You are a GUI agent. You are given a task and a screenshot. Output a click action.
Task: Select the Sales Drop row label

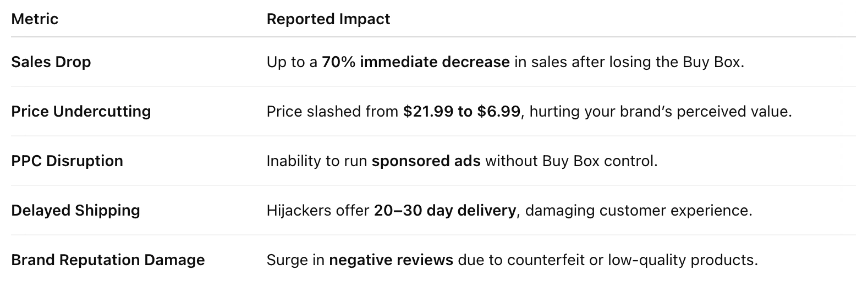51,62
